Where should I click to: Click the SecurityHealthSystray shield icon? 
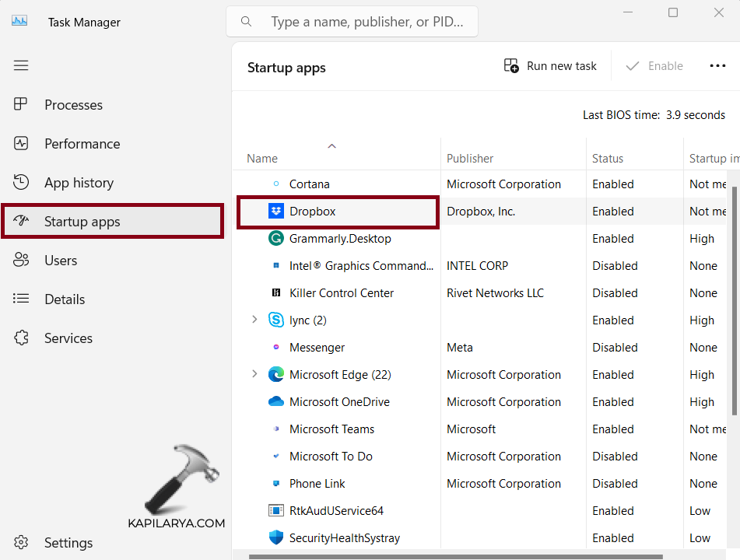(x=275, y=538)
